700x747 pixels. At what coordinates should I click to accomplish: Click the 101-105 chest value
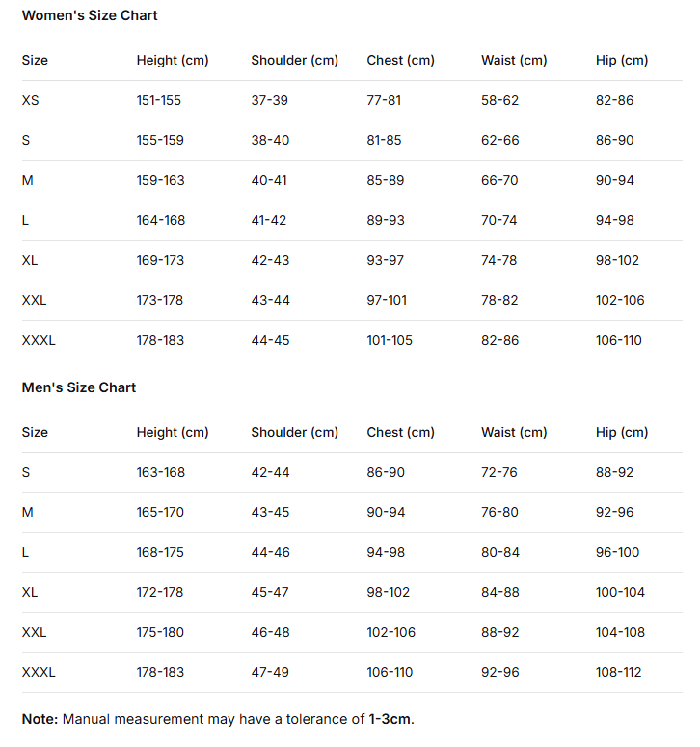pyautogui.click(x=390, y=340)
